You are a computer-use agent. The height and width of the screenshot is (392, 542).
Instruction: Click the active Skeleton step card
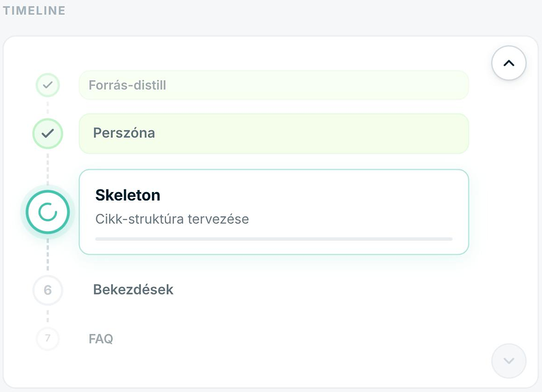pos(274,212)
